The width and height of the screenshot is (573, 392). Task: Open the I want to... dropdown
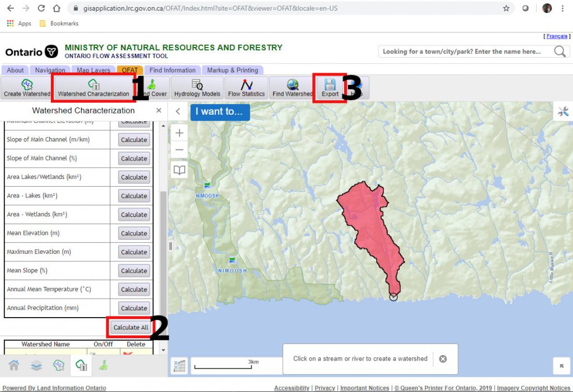pos(219,112)
